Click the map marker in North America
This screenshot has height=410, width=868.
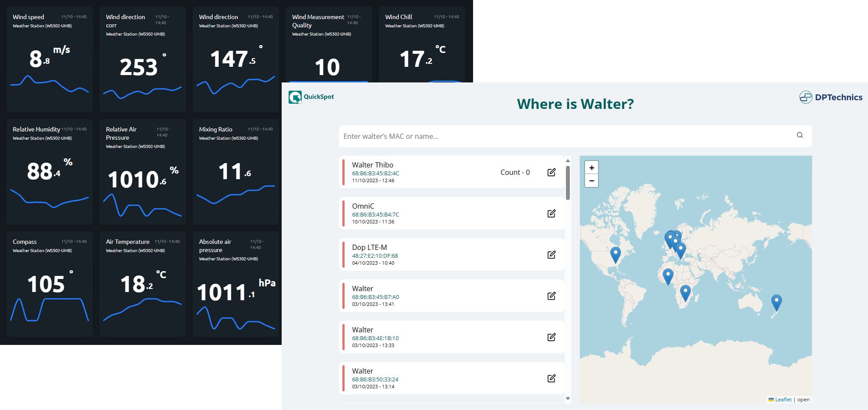[615, 255]
